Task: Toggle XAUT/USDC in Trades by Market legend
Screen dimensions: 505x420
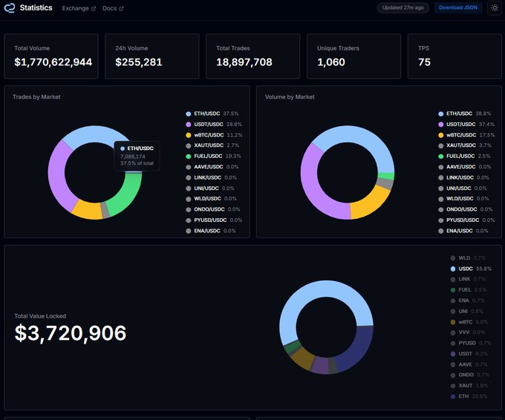Action: 212,145
